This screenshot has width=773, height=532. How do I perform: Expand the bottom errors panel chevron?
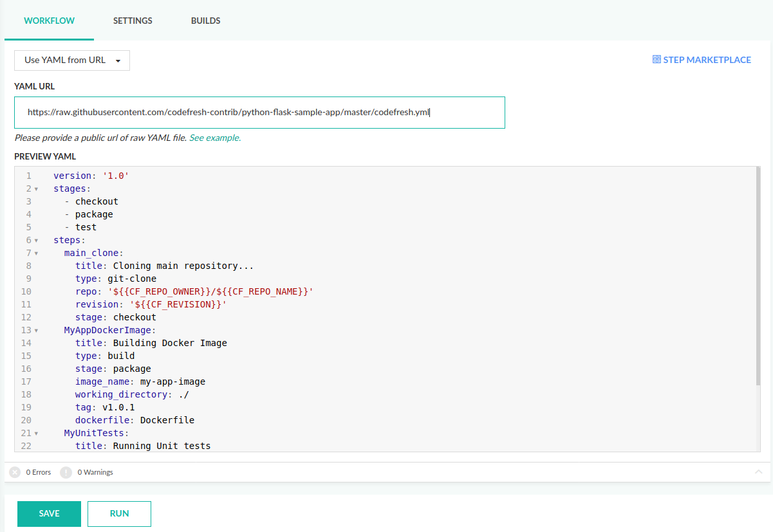coord(758,472)
